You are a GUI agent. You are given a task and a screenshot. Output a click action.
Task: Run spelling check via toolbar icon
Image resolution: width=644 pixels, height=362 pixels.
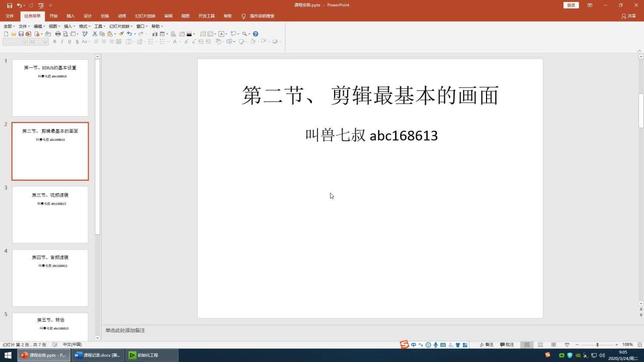pyautogui.click(x=85, y=34)
